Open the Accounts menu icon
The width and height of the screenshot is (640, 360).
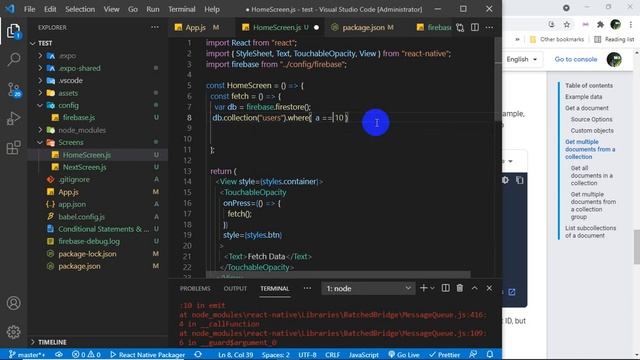click(x=13, y=303)
